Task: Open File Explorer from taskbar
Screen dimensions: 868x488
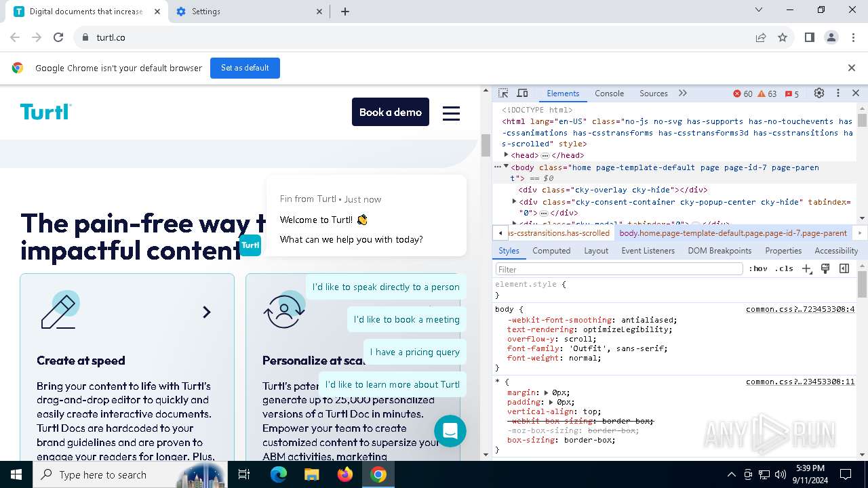Action: (311, 474)
